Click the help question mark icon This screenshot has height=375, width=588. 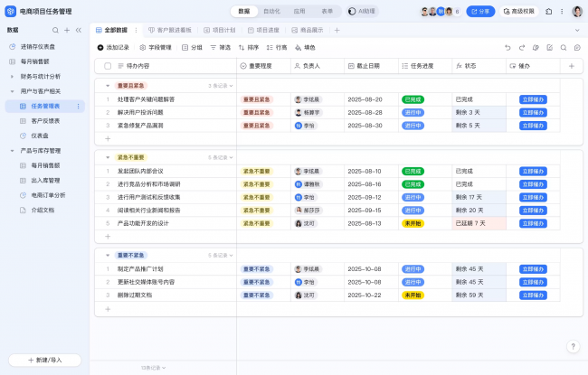coord(573,346)
